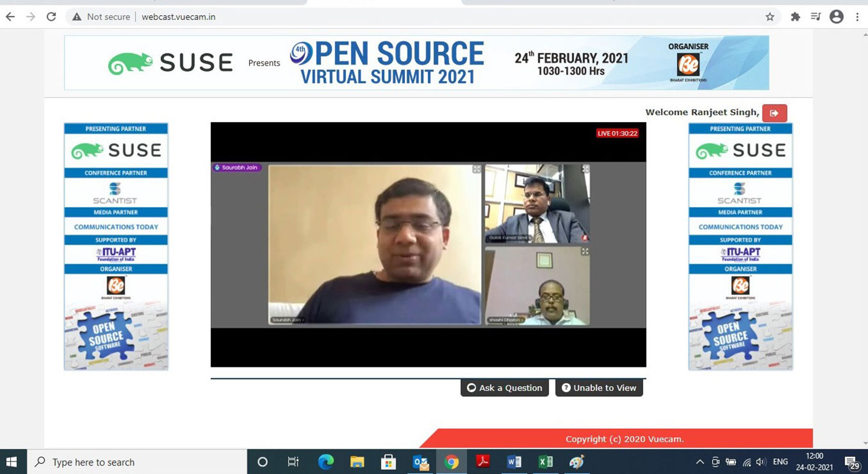This screenshot has width=868, height=474.
Task: Click the SUSE presenting partner logo in left sidebar
Action: [116, 151]
